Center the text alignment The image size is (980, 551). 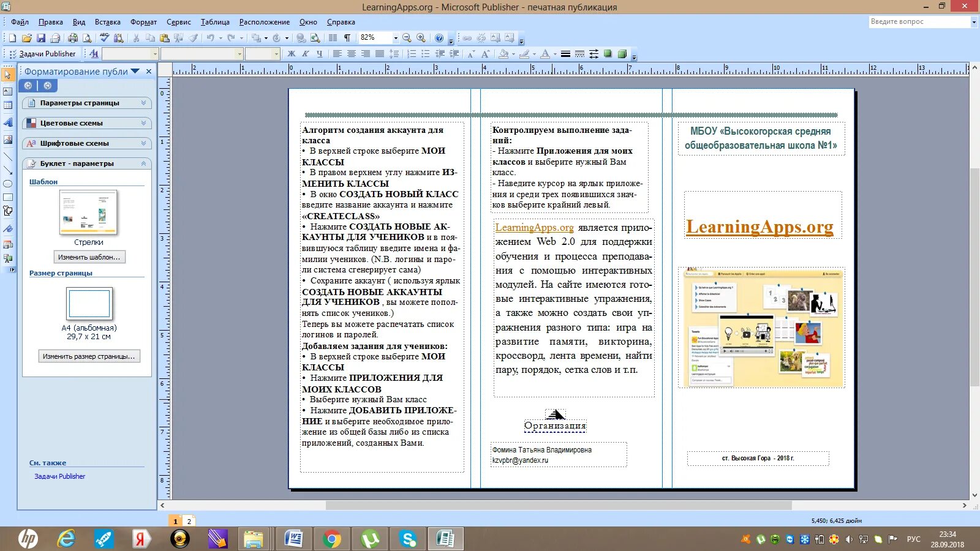click(351, 54)
